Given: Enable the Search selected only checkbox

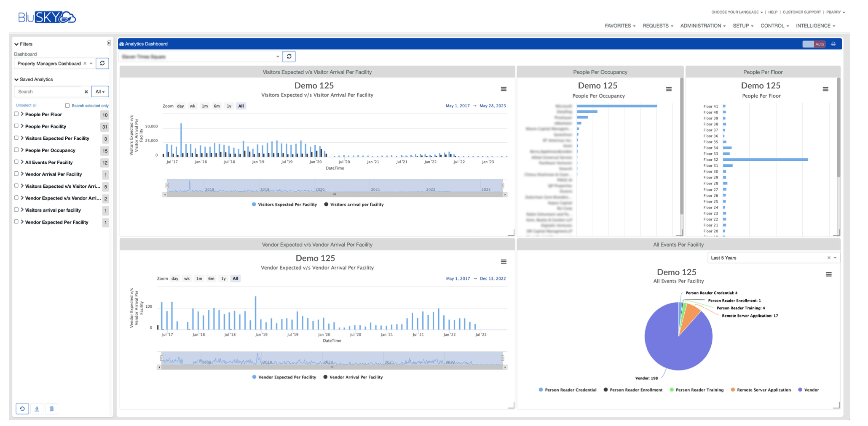Looking at the screenshot, I should (x=67, y=105).
